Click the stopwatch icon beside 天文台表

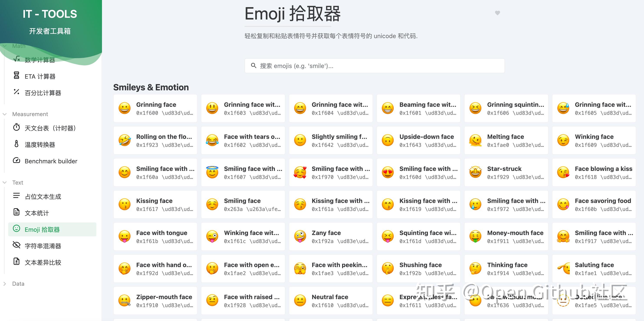point(16,128)
